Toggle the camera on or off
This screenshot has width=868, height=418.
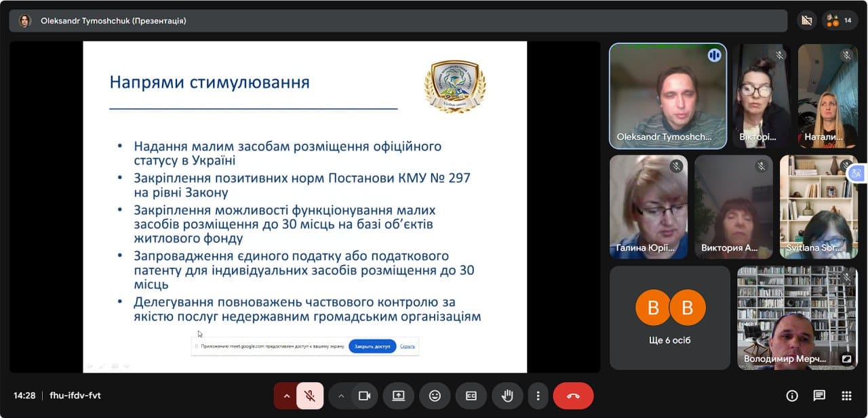364,396
